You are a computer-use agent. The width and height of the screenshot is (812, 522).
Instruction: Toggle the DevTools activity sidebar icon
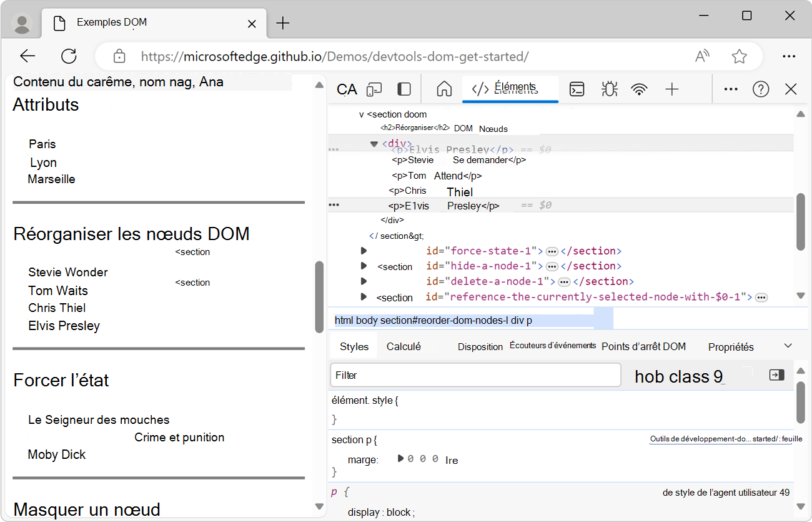[404, 89]
